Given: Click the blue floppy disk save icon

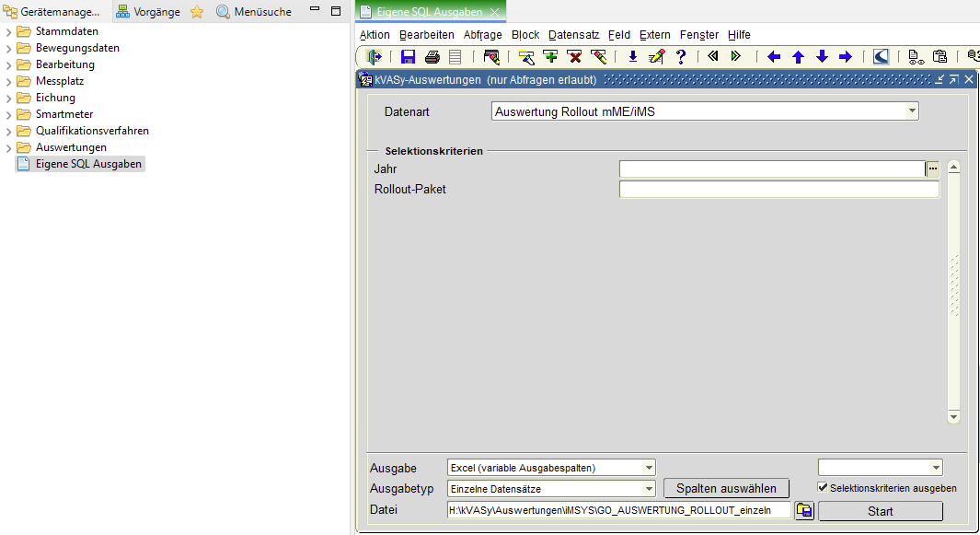Looking at the screenshot, I should 408,57.
